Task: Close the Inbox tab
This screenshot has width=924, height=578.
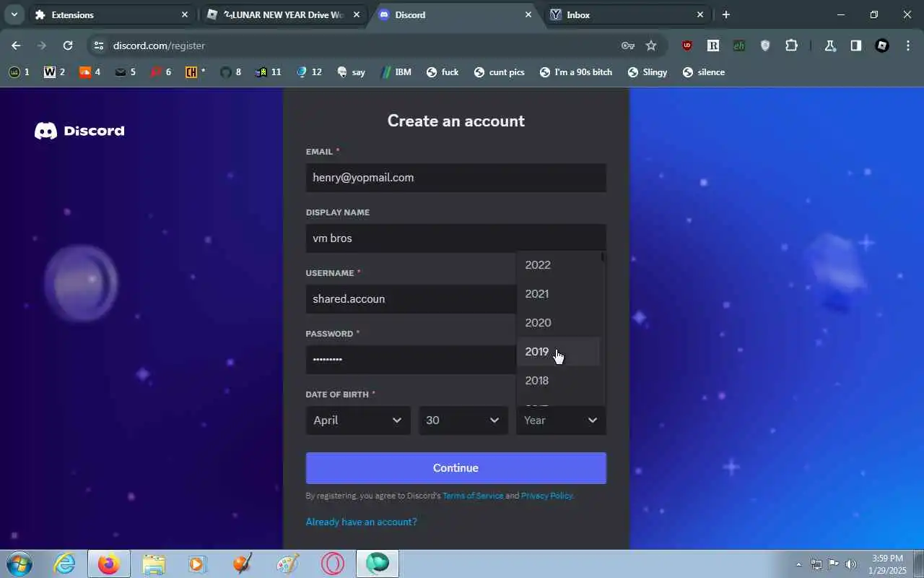Action: tap(700, 14)
